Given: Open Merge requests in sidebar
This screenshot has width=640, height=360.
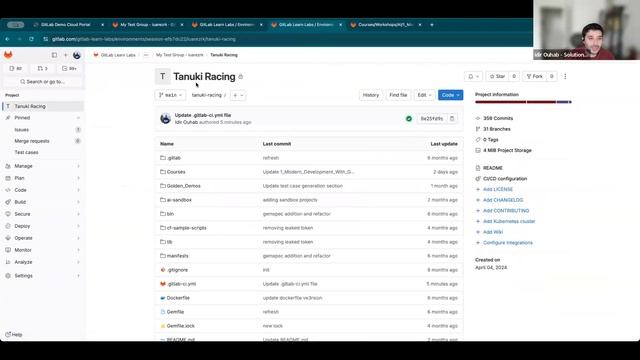Looking at the screenshot, I should pyautogui.click(x=43, y=141).
